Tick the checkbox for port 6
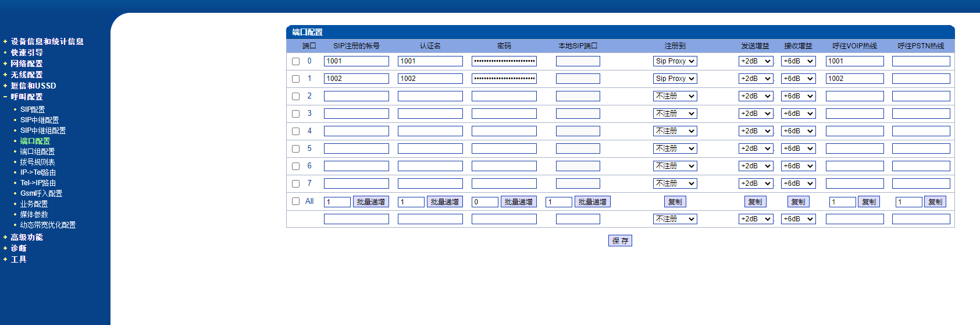 pyautogui.click(x=295, y=166)
